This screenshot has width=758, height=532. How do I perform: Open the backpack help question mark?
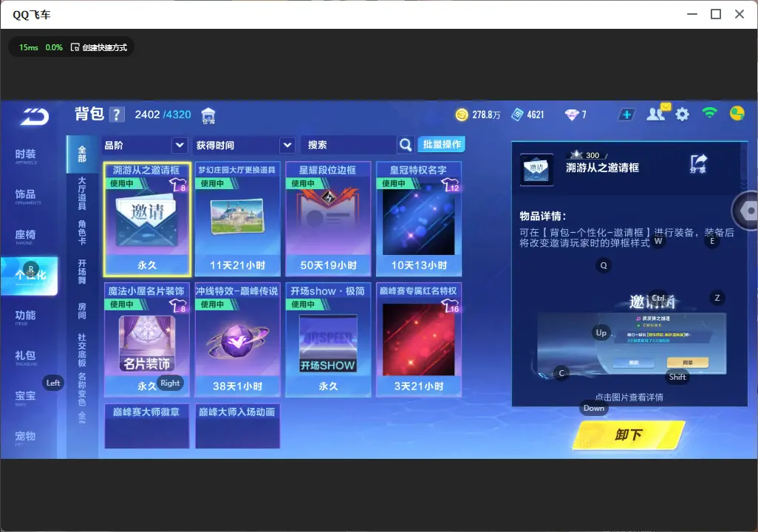[117, 115]
